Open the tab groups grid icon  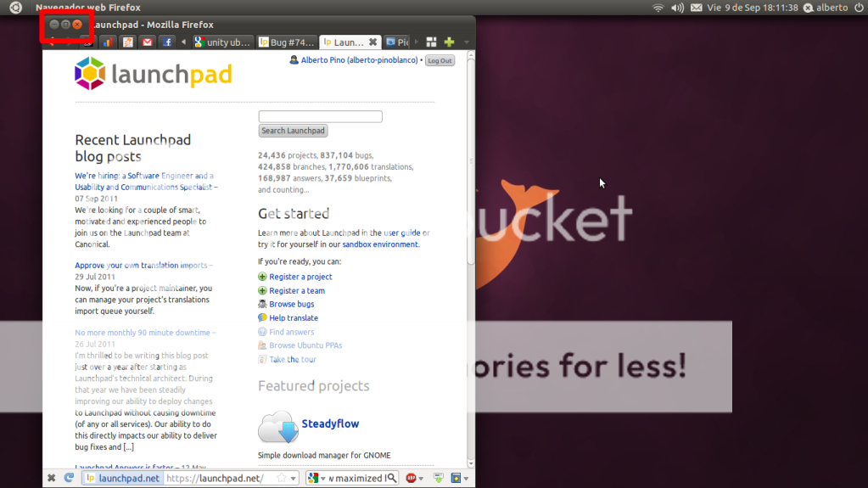pos(431,42)
